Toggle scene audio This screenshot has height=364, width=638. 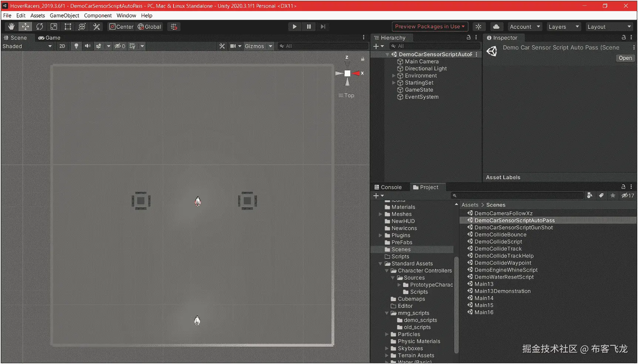(88, 46)
